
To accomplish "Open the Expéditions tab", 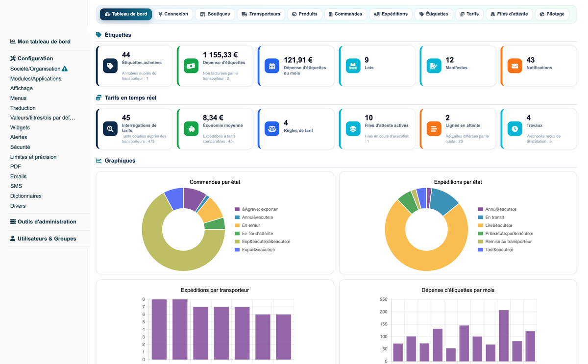I will click(391, 14).
